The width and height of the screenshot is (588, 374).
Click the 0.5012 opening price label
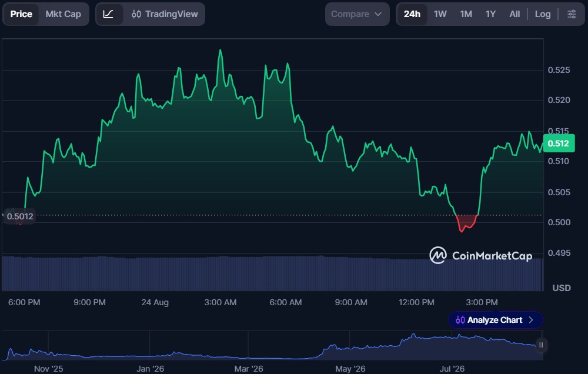(20, 216)
